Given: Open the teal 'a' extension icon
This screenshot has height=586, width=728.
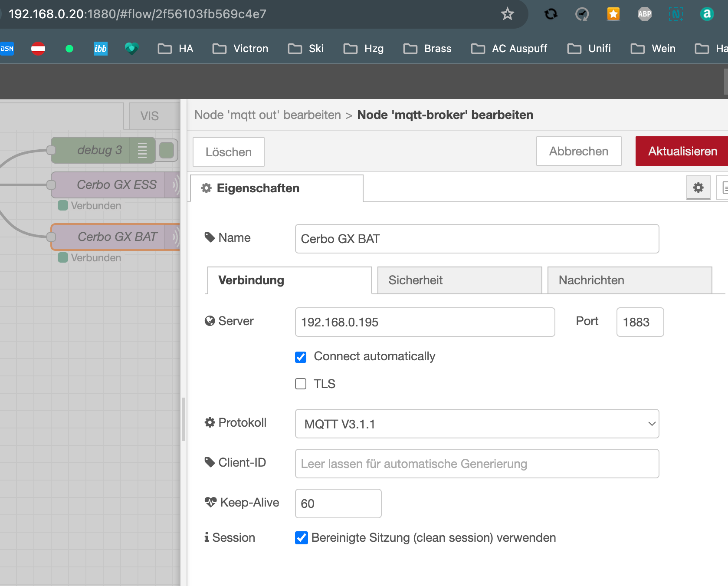Looking at the screenshot, I should tap(707, 14).
